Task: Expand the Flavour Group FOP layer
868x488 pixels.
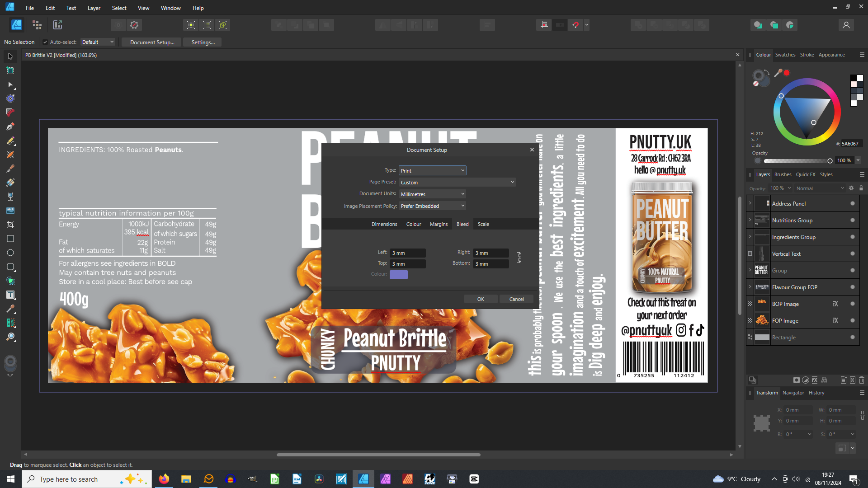Action: 750,287
